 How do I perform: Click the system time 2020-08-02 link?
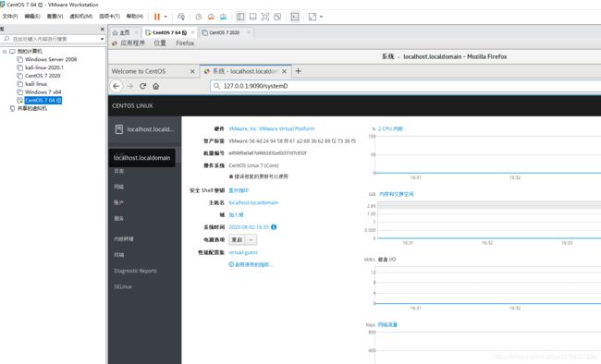(249, 227)
